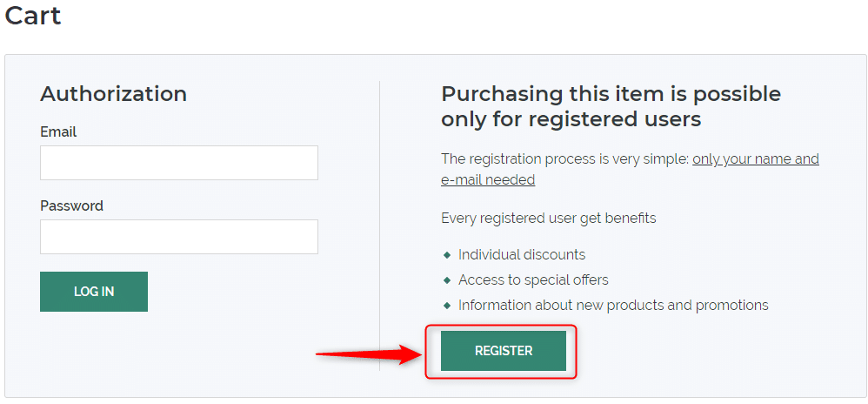This screenshot has width=868, height=404.
Task: Open registration via the REGISTER button
Action: [504, 351]
